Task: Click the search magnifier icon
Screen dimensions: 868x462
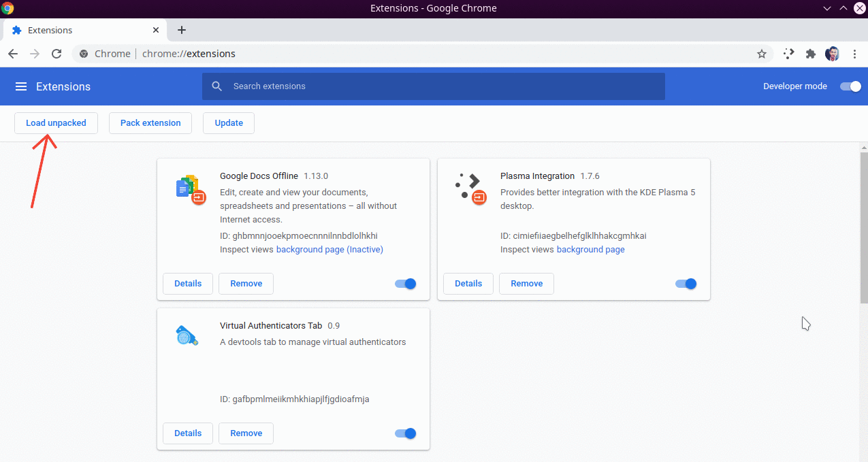Action: 217,86
